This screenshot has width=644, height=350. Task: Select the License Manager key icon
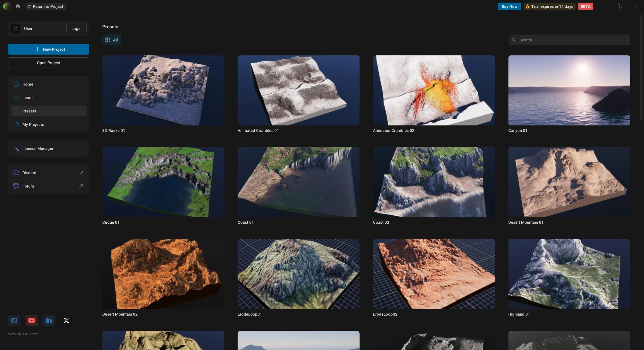coord(16,148)
